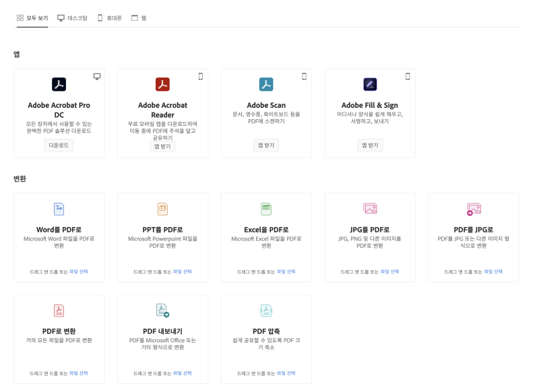Choose a file via 파일 선택 on PDF로 변환

click(79, 373)
